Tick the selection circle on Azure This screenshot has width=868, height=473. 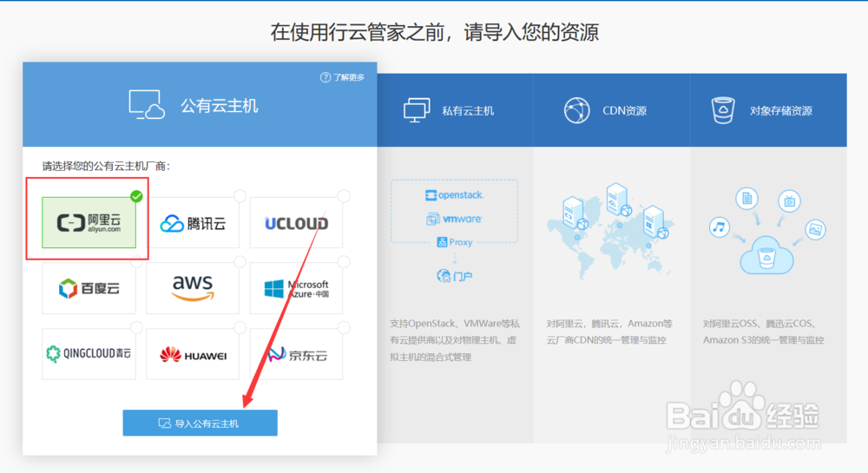pos(344,262)
